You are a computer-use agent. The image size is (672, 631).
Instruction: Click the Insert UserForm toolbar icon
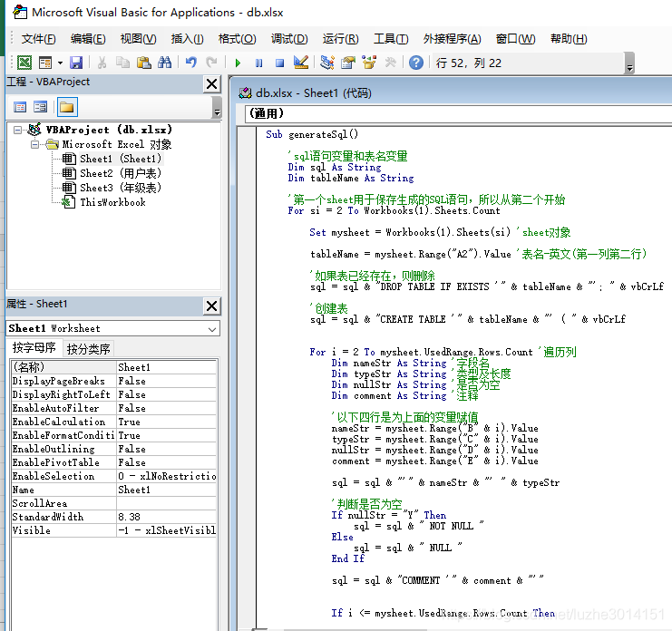45,63
